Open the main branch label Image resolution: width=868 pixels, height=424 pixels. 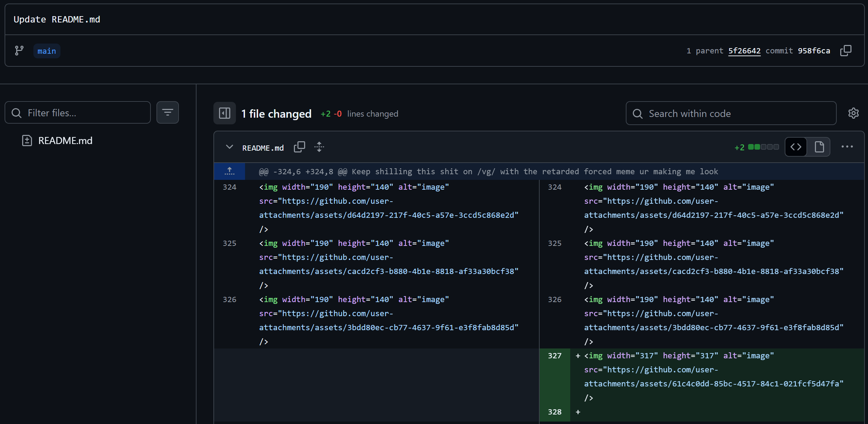coord(47,51)
